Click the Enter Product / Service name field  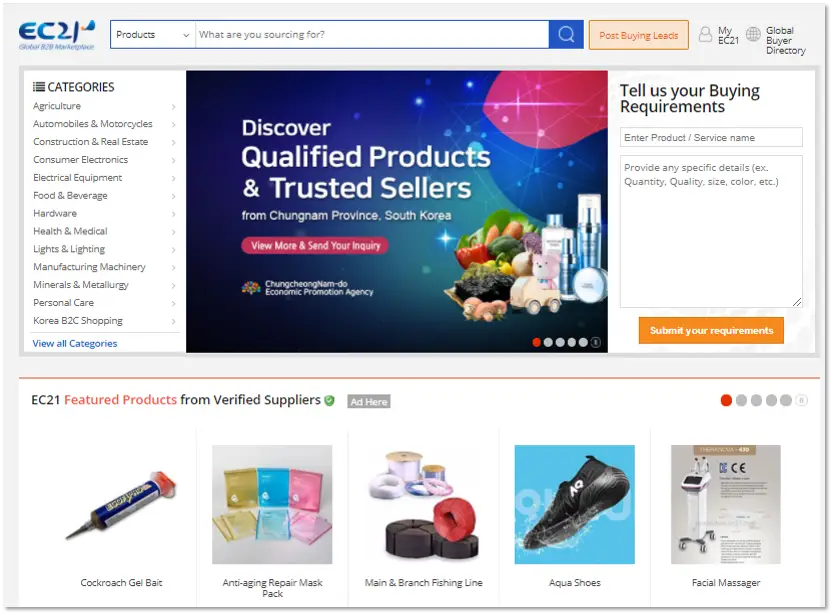pos(711,138)
